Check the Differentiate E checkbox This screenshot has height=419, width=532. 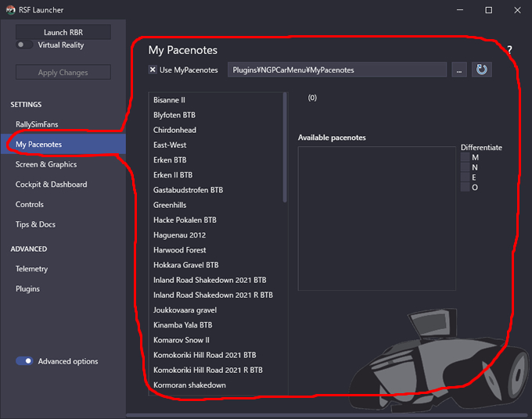(x=465, y=177)
